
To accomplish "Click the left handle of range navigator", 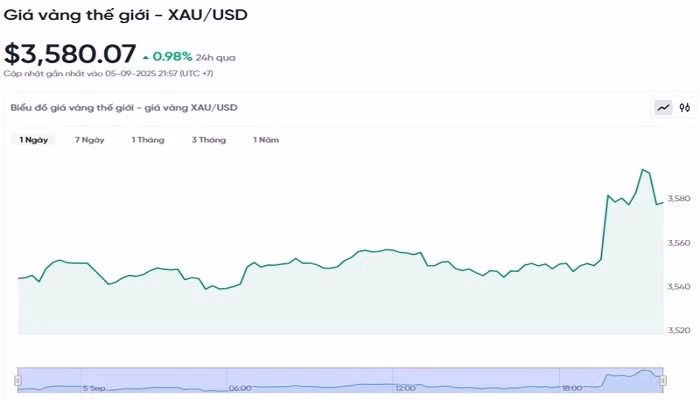I will click(x=18, y=379).
